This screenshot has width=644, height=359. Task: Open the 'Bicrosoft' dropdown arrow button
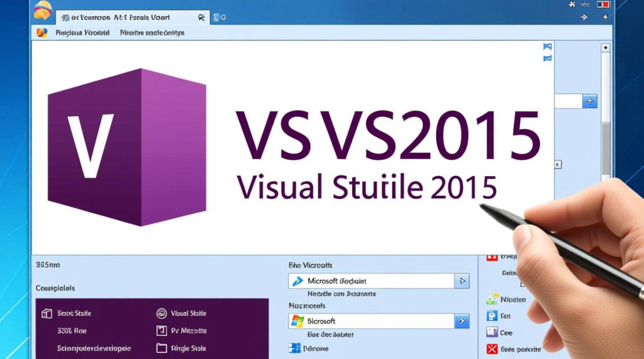pyautogui.click(x=462, y=321)
